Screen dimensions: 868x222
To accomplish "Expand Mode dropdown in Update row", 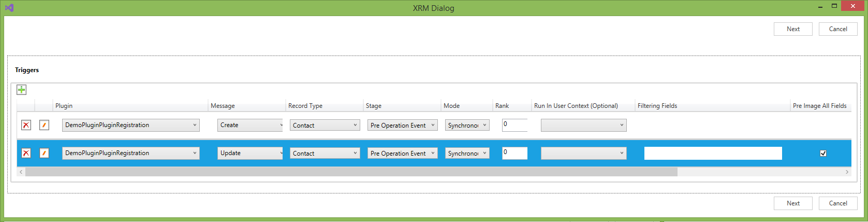I will point(467,153).
